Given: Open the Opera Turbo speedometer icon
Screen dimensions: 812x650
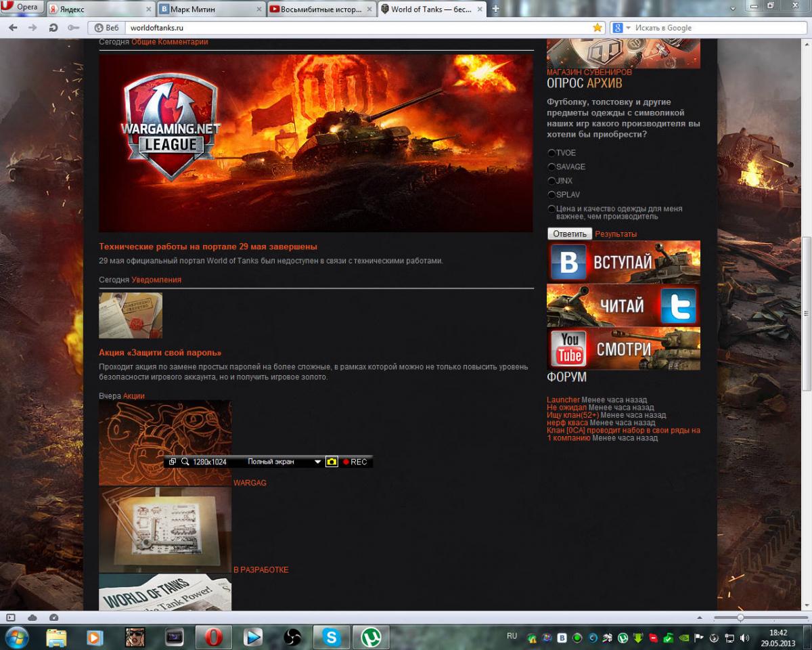Looking at the screenshot, I should point(54,617).
